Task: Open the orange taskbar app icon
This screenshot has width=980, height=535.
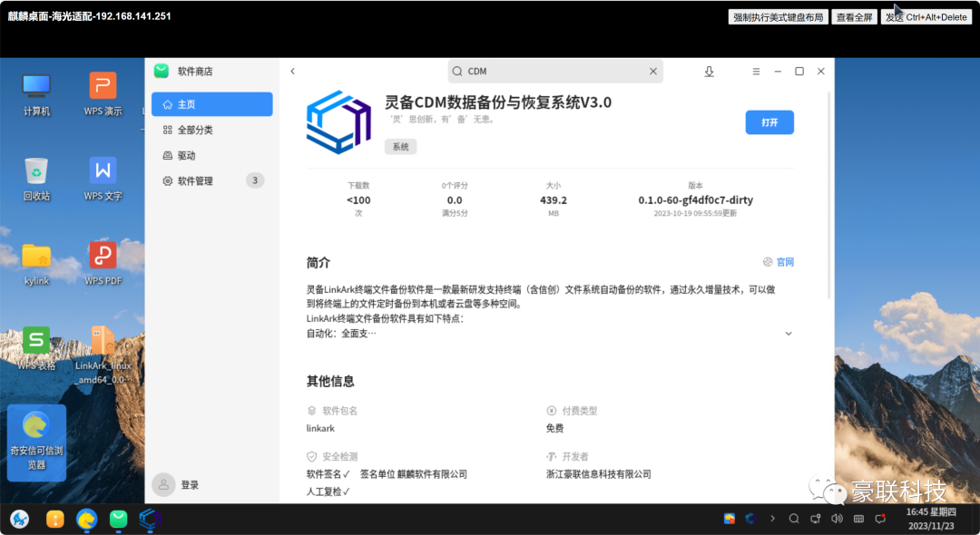Action: click(55, 519)
